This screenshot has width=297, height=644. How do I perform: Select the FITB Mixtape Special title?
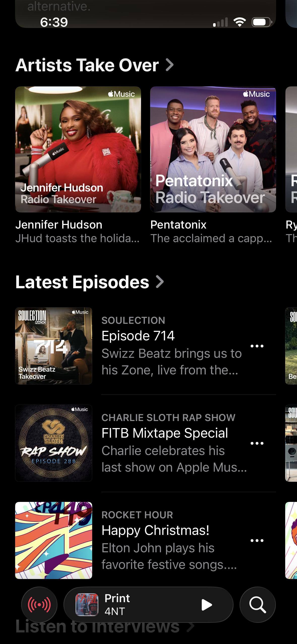(x=165, y=433)
